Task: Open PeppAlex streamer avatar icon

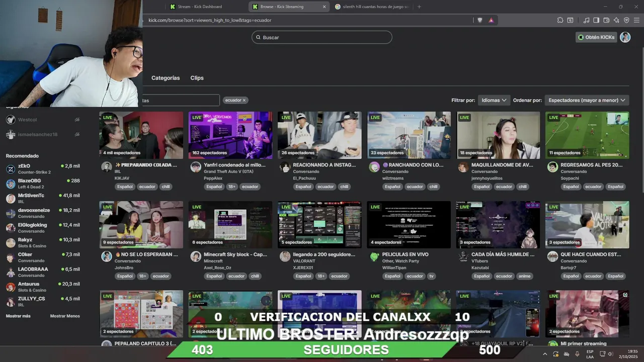Action: [196, 167]
